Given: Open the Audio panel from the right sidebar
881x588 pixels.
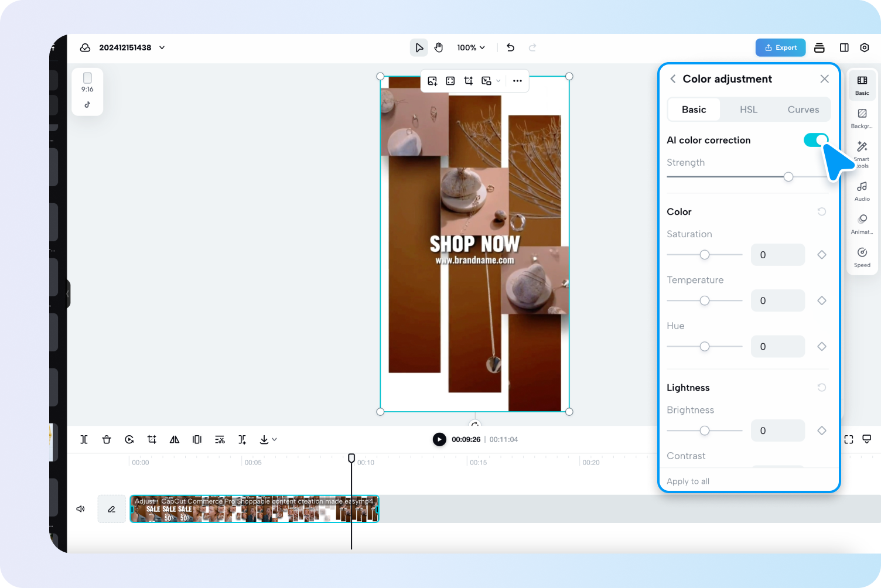Looking at the screenshot, I should [862, 190].
